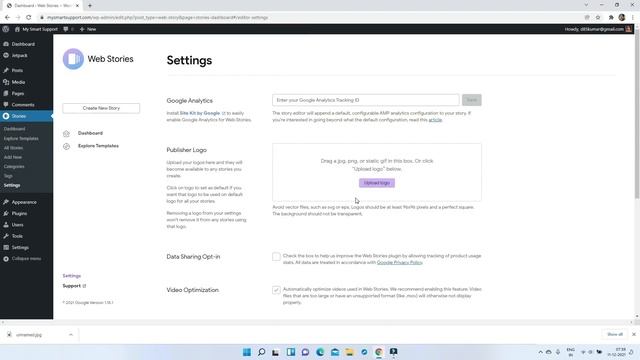Click the Web Stories logo icon

(73, 59)
